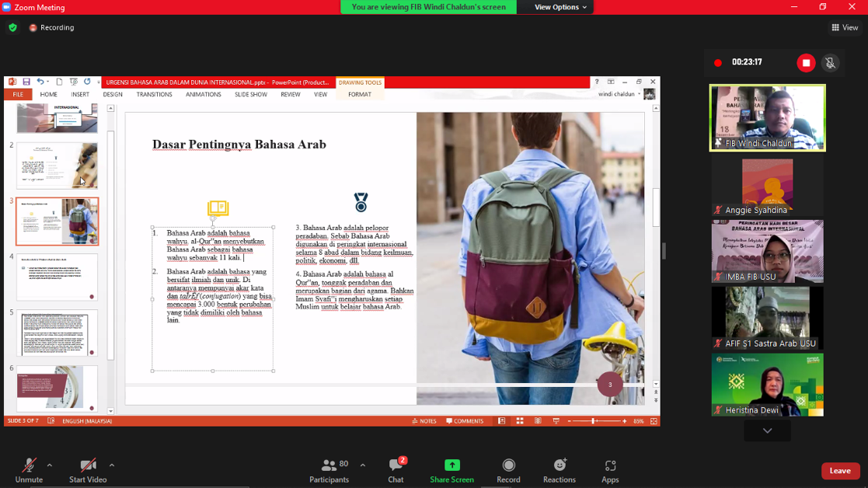Click the green encryption shield icon
The height and width of the screenshot is (488, 868).
point(12,27)
